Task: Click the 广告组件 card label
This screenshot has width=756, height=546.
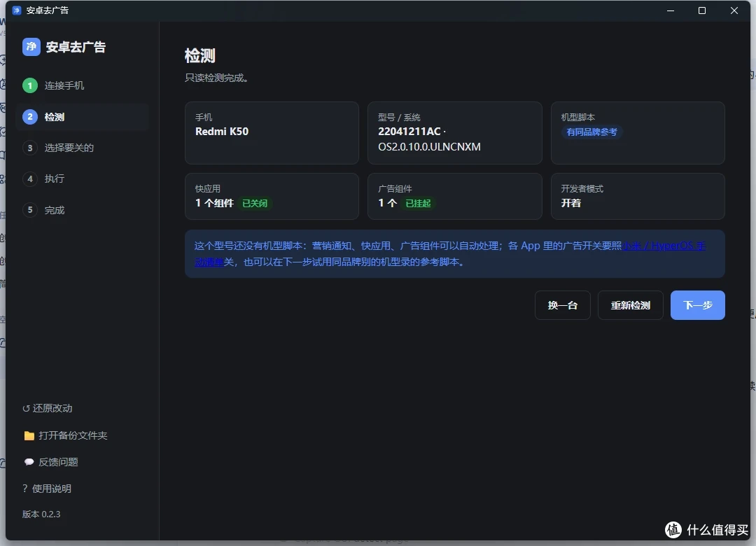Action: point(395,188)
